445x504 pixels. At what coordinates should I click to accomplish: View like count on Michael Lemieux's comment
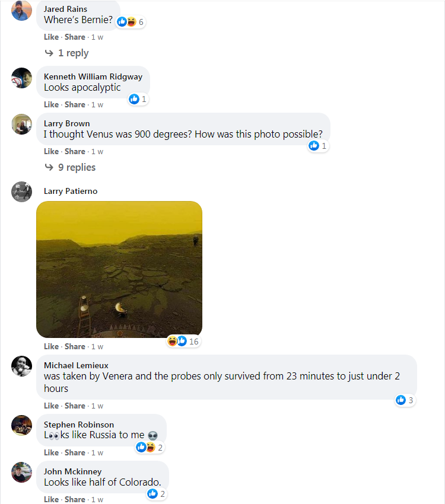(x=405, y=400)
